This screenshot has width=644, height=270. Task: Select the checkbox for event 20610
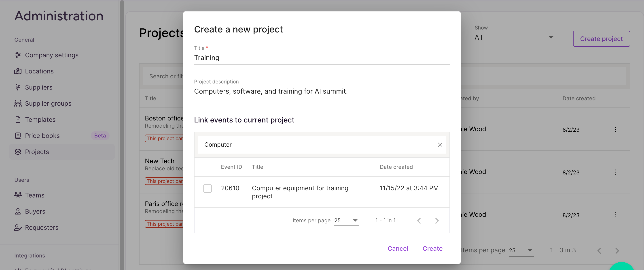click(x=207, y=189)
